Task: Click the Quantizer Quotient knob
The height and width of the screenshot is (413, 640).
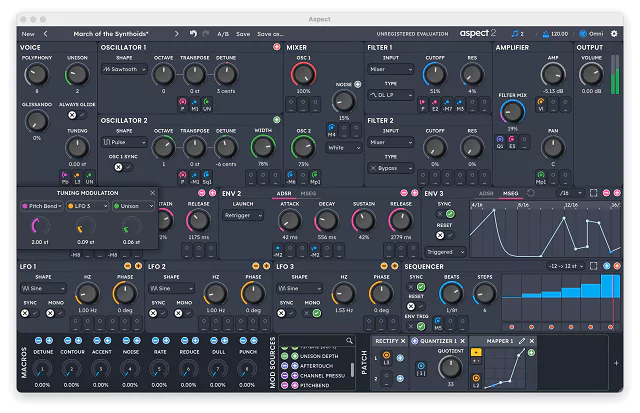Action: [450, 367]
